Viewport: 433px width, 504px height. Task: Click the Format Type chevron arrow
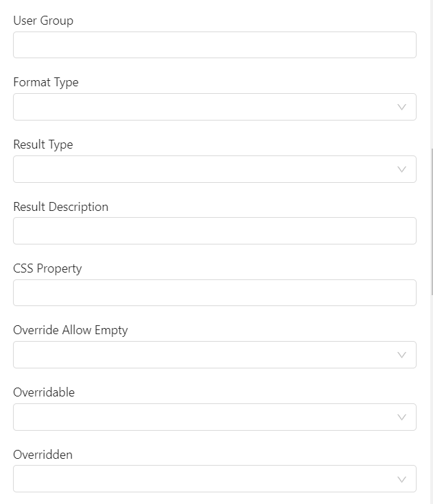click(402, 107)
